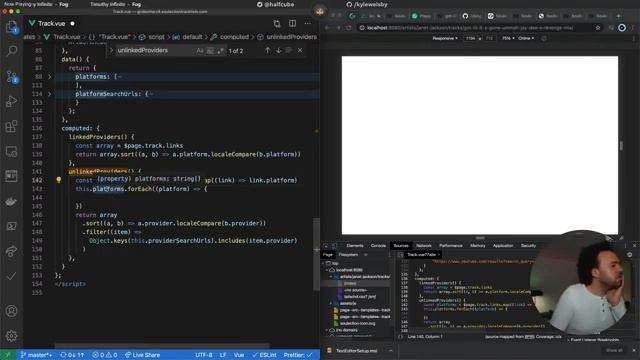Switch to the Application tab in DevTools

(503, 246)
